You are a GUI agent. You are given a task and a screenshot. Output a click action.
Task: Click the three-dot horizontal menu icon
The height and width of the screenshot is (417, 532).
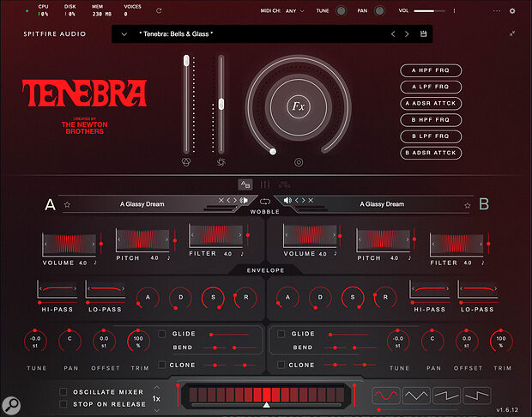[x=497, y=11]
